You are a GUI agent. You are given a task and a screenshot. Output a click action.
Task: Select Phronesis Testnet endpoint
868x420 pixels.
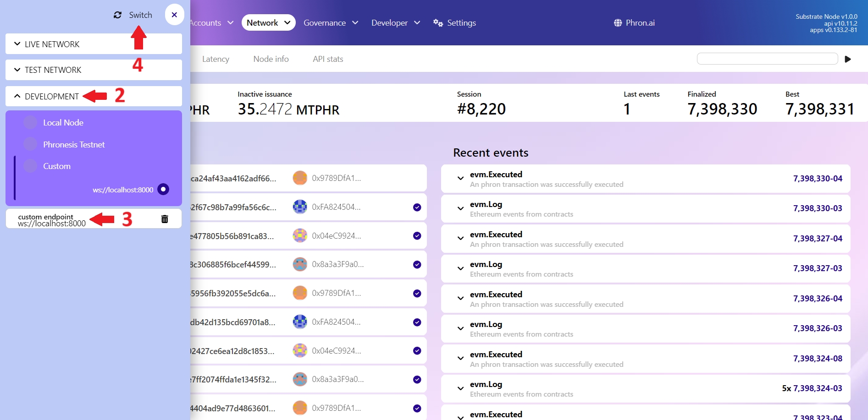(74, 145)
